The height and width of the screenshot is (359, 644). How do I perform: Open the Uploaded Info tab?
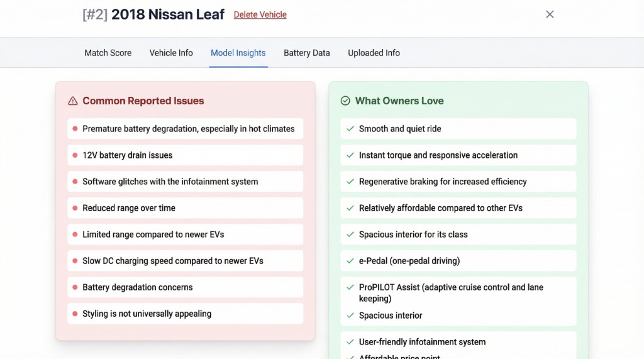374,53
